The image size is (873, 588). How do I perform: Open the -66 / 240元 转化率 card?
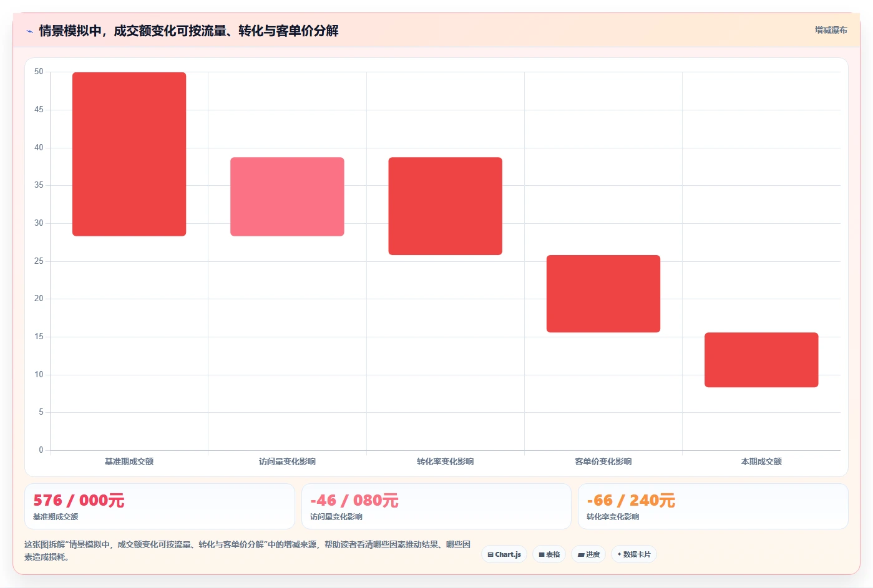713,506
